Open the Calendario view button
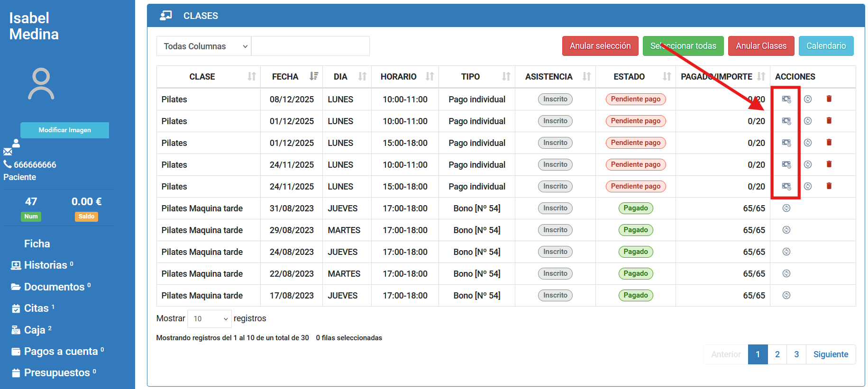868x389 pixels. (825, 46)
